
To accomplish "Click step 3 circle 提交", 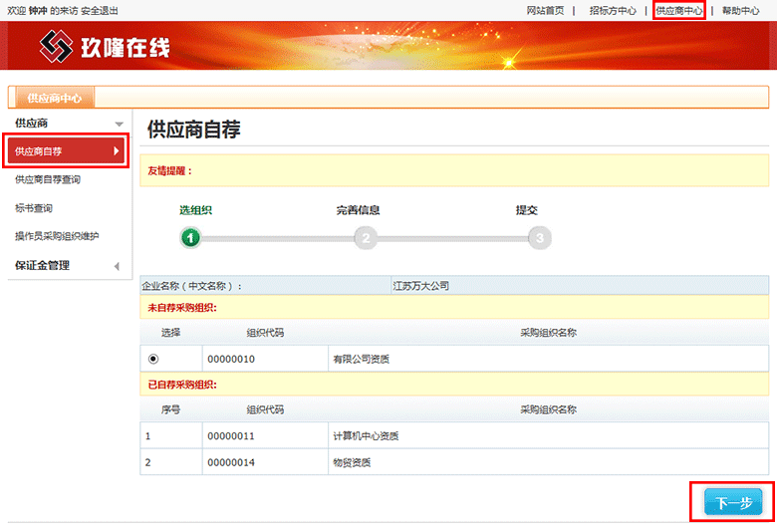I will pos(539,238).
